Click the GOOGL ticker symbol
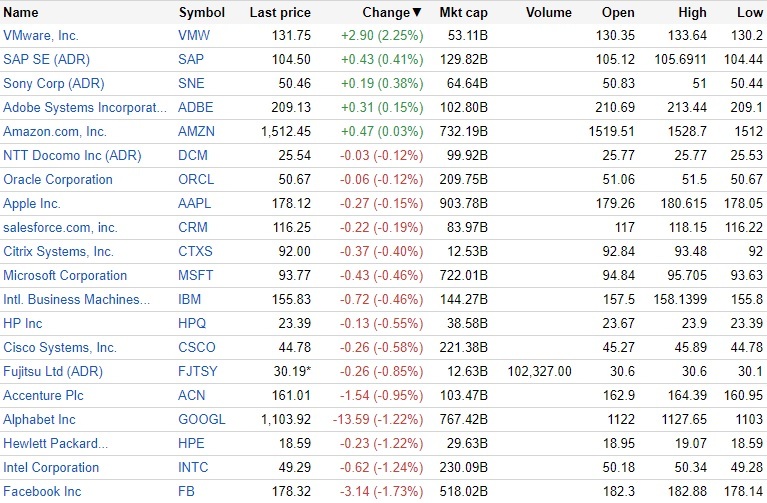 click(202, 420)
